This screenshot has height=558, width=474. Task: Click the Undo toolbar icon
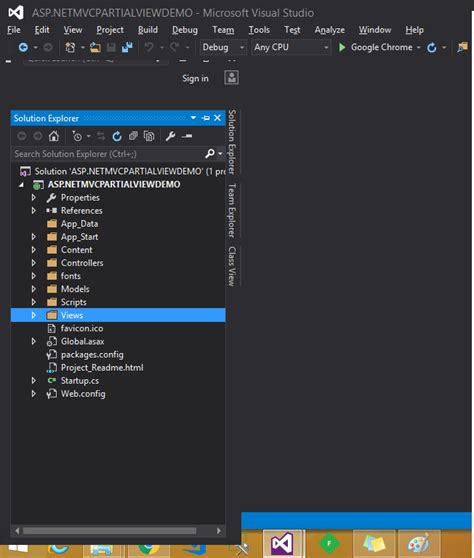149,47
